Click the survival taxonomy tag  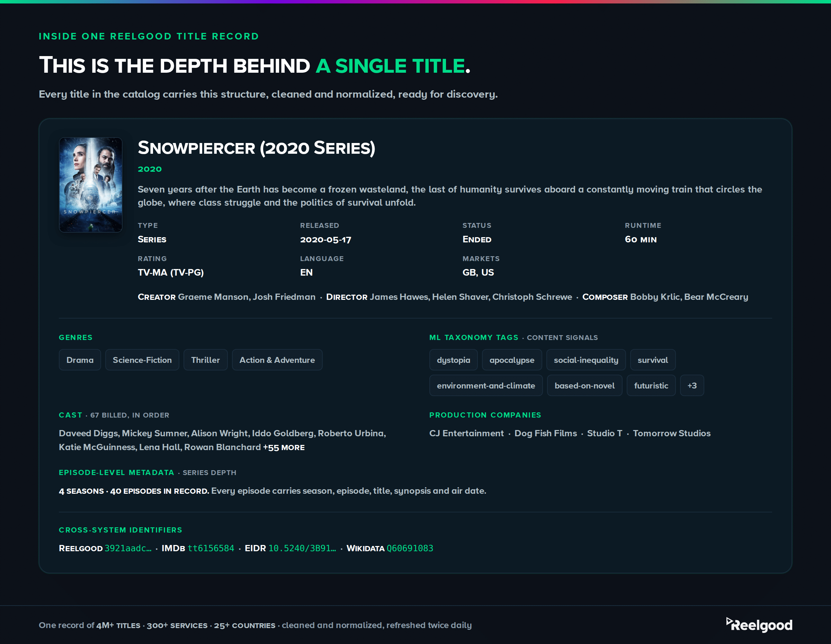tap(653, 360)
